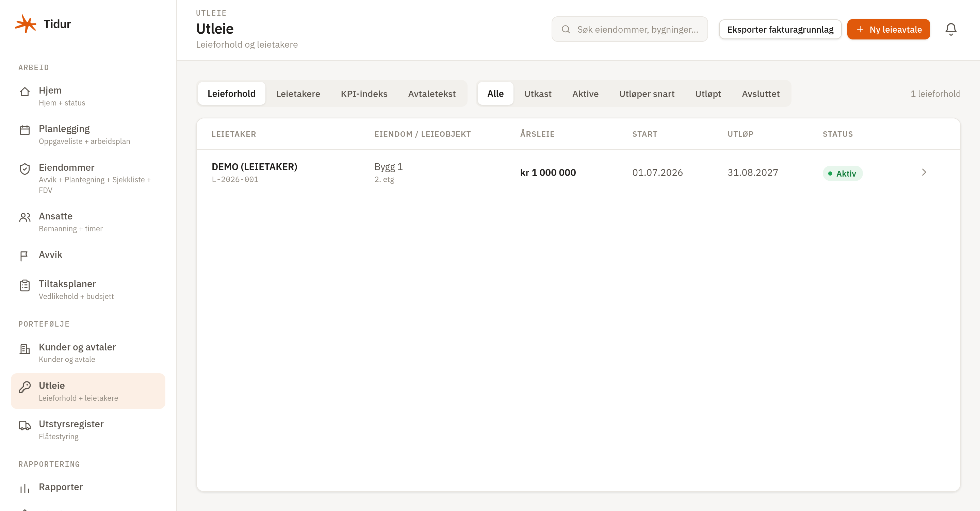Open Kunder og avtaler in sidebar

[88, 353]
